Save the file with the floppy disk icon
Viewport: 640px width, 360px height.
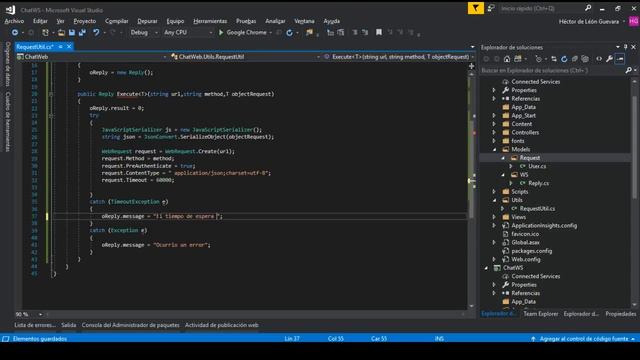click(x=72, y=32)
